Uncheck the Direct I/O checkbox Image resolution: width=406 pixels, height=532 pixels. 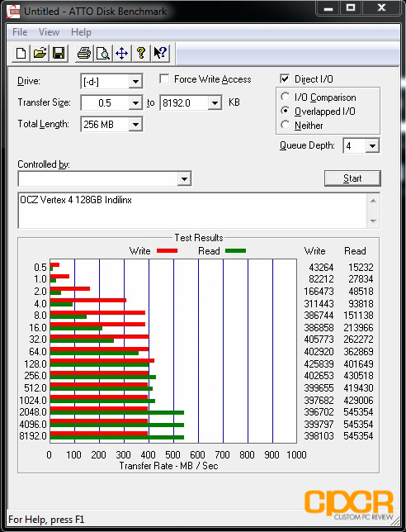click(x=285, y=79)
